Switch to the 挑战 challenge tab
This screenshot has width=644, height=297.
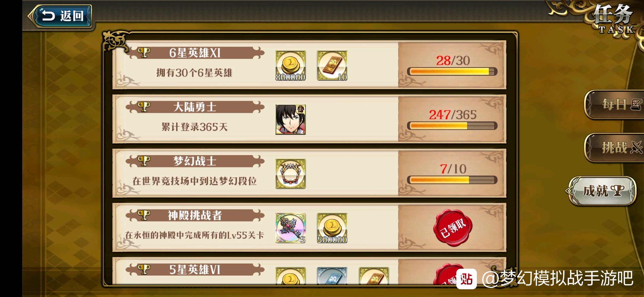click(614, 148)
